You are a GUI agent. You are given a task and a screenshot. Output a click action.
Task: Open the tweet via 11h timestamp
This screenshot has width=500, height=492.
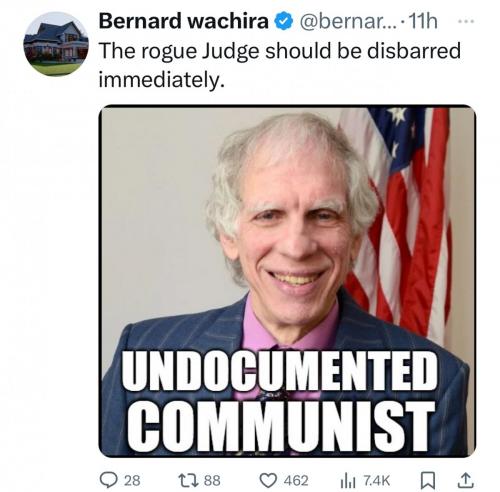pyautogui.click(x=422, y=22)
